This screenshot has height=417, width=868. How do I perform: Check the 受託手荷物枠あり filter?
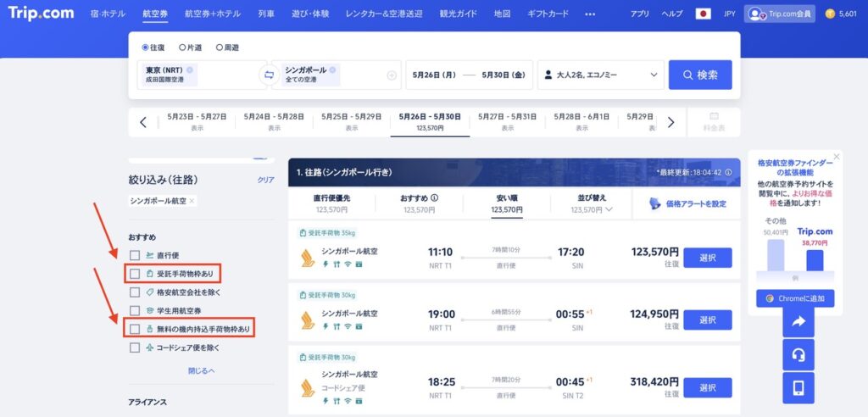click(x=135, y=274)
